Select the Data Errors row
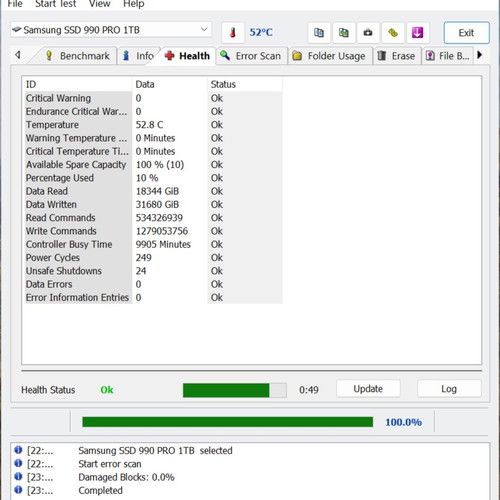The image size is (500, 500). click(x=153, y=284)
